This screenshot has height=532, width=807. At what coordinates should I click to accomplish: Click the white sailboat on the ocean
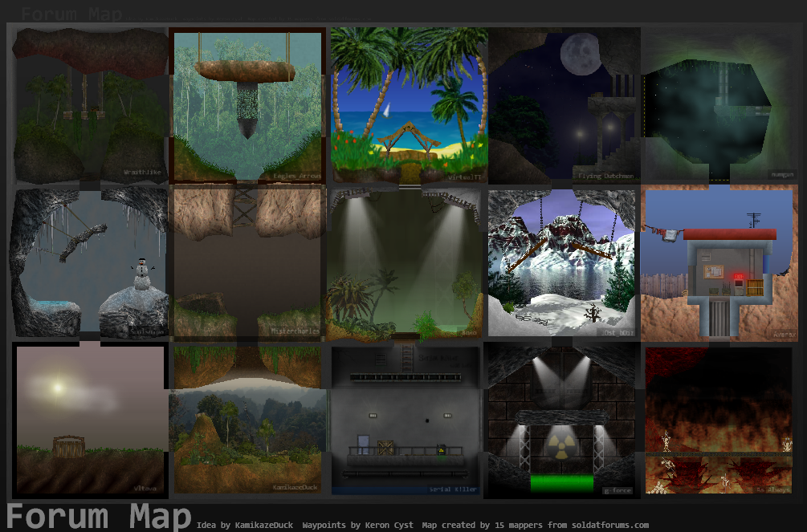386,109
